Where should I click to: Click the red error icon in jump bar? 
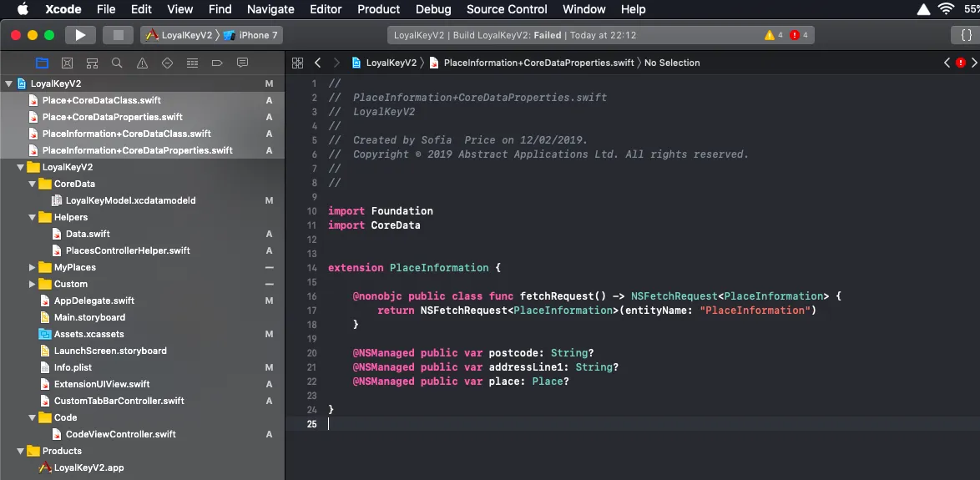pos(961,63)
